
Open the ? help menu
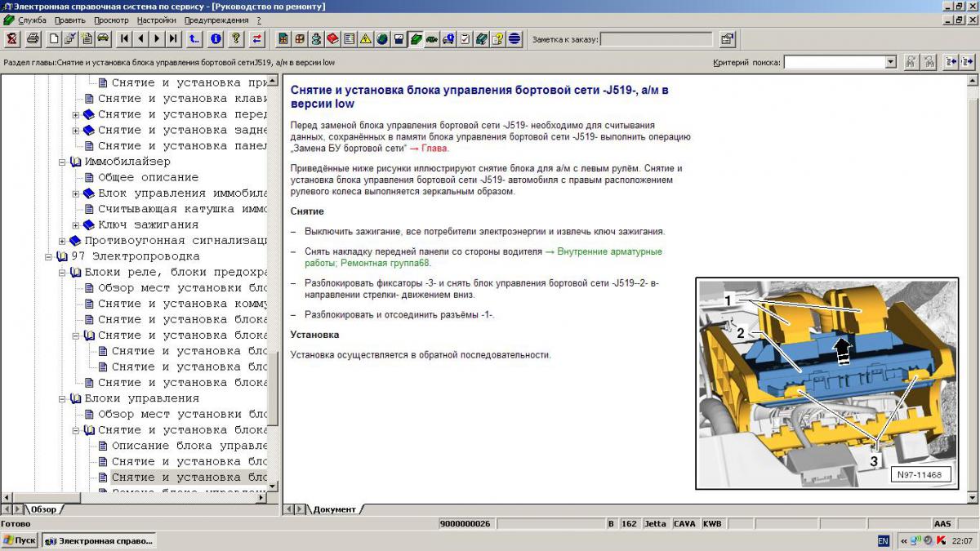tap(259, 20)
